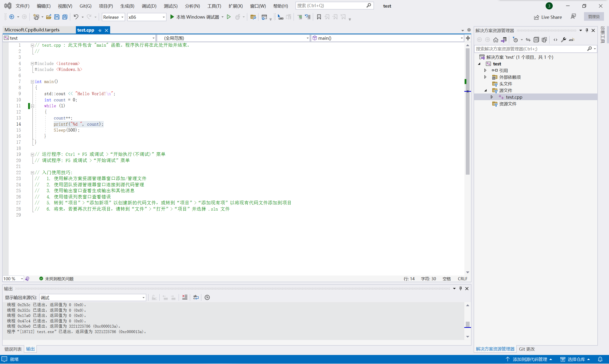
Task: Switch to Microsoft.CppBuild.targets tab
Action: 32,30
